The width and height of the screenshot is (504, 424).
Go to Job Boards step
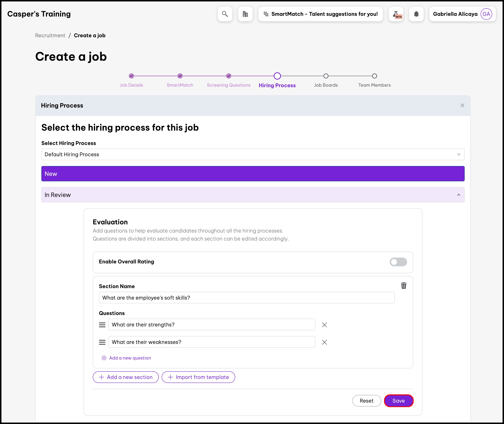(326, 76)
